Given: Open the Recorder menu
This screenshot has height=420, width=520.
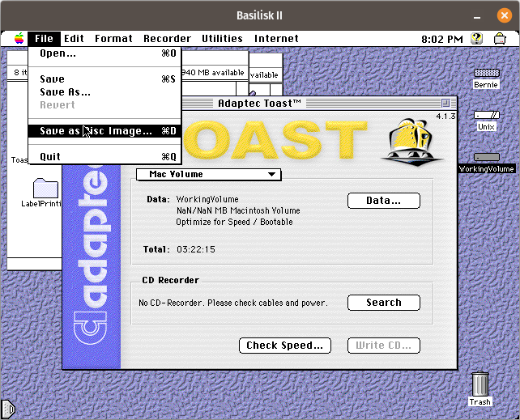Looking at the screenshot, I should (x=167, y=39).
